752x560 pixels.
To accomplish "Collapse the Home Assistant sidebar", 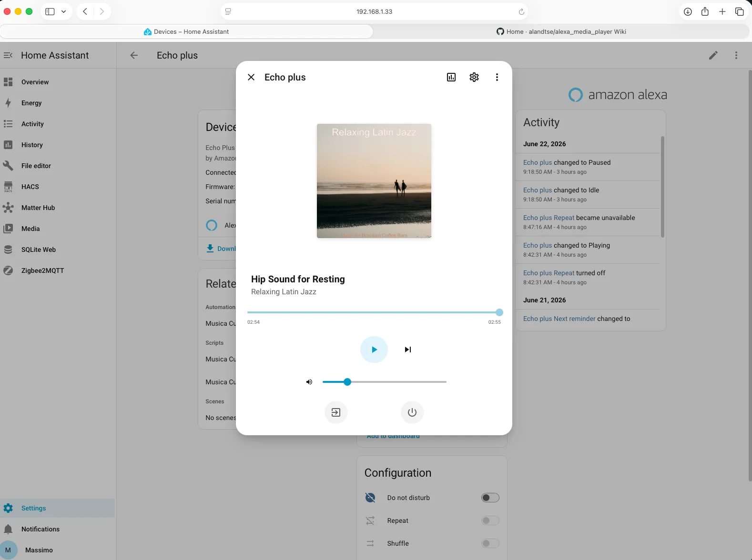I will pyautogui.click(x=8, y=55).
